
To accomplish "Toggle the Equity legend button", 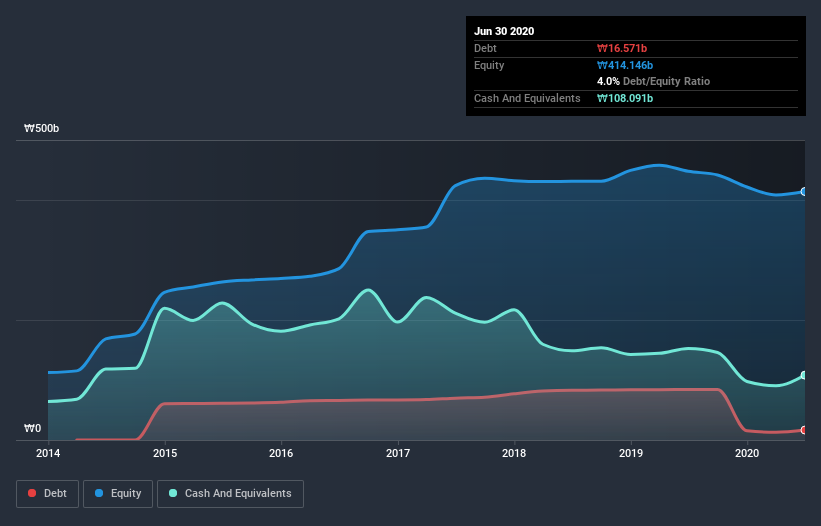I will [118, 494].
